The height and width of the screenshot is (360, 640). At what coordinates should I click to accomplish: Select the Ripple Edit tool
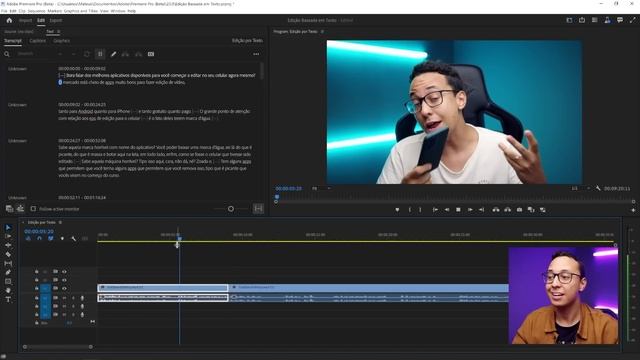8,245
